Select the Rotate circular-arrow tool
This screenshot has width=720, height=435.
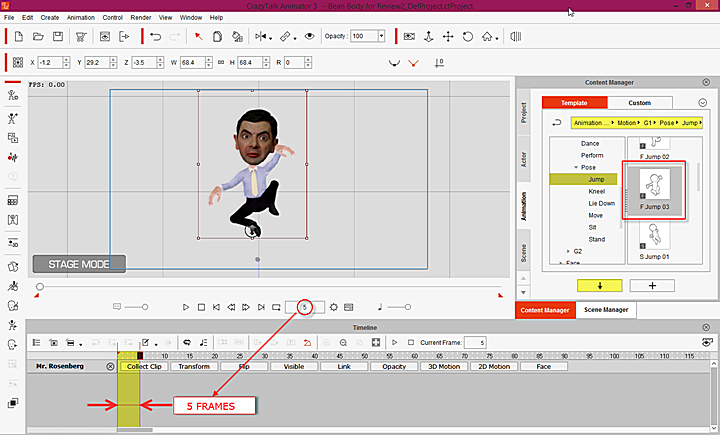click(468, 36)
